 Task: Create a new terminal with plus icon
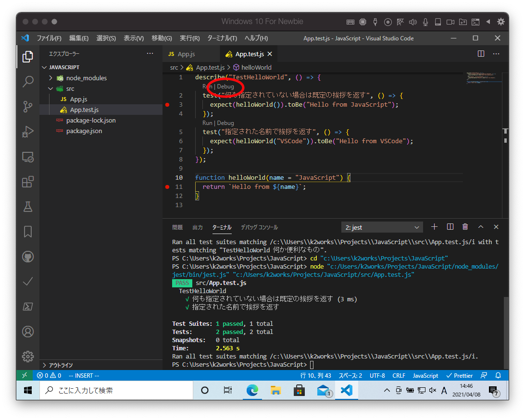434,227
